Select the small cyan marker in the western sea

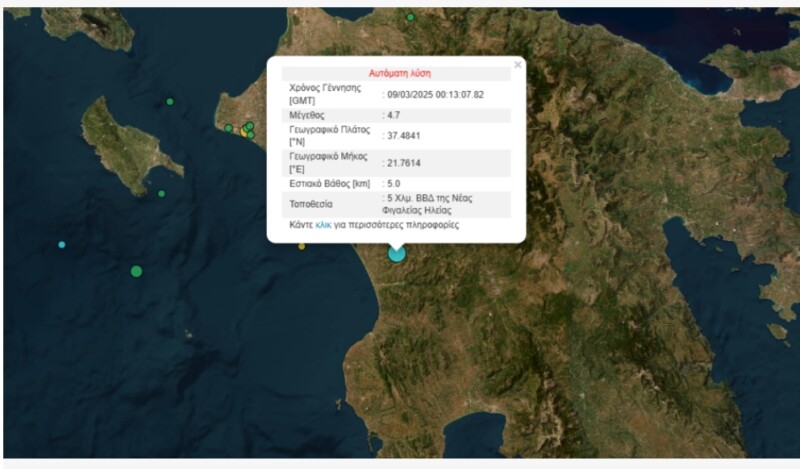pyautogui.click(x=62, y=244)
